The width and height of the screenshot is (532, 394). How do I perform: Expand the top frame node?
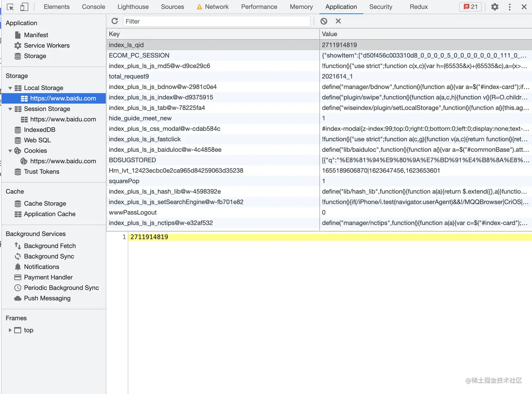click(10, 330)
